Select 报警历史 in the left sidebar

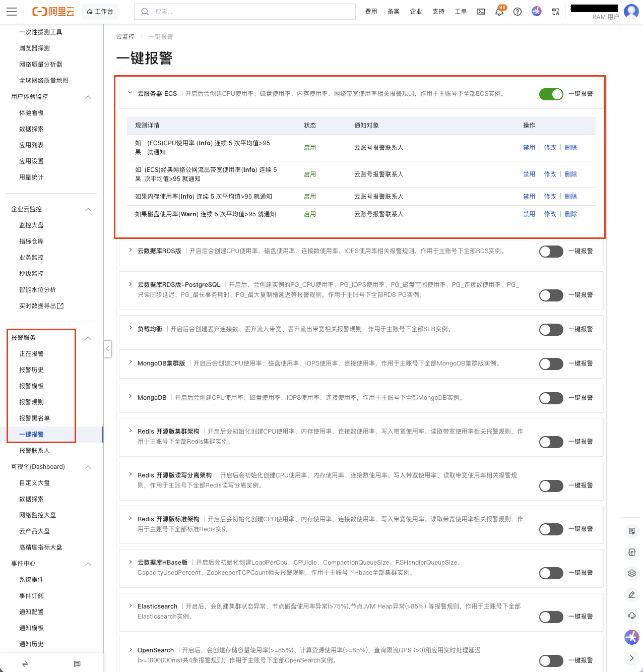[x=31, y=370]
